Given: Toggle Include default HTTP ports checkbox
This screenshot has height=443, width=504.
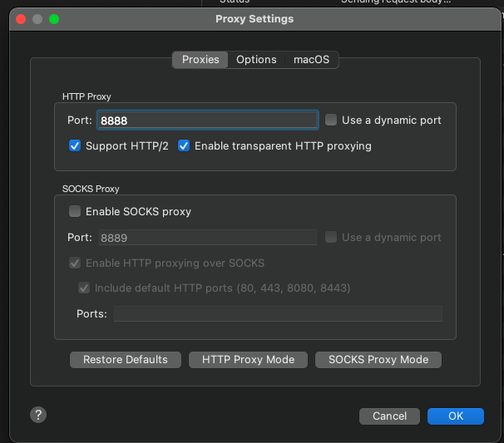Looking at the screenshot, I should click(84, 288).
